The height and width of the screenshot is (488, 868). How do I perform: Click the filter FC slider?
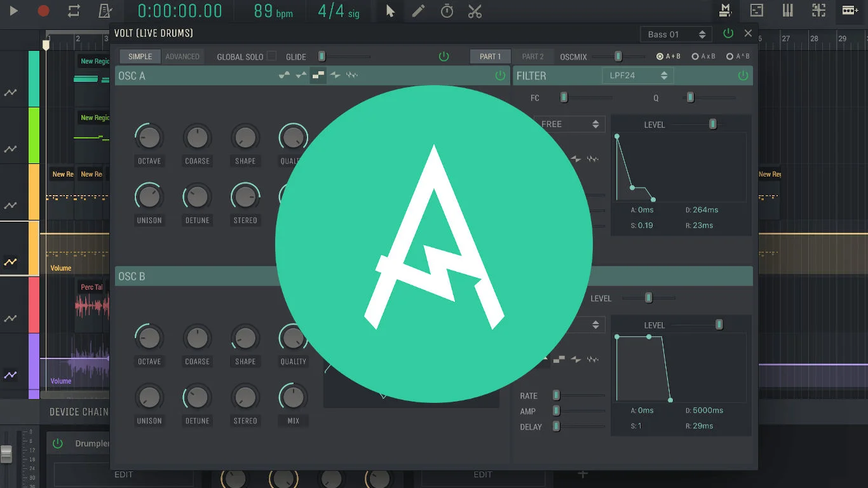586,98
